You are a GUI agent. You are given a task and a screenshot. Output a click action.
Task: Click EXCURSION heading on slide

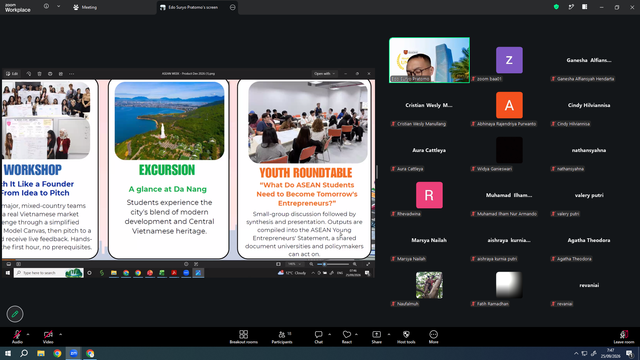coord(167,170)
